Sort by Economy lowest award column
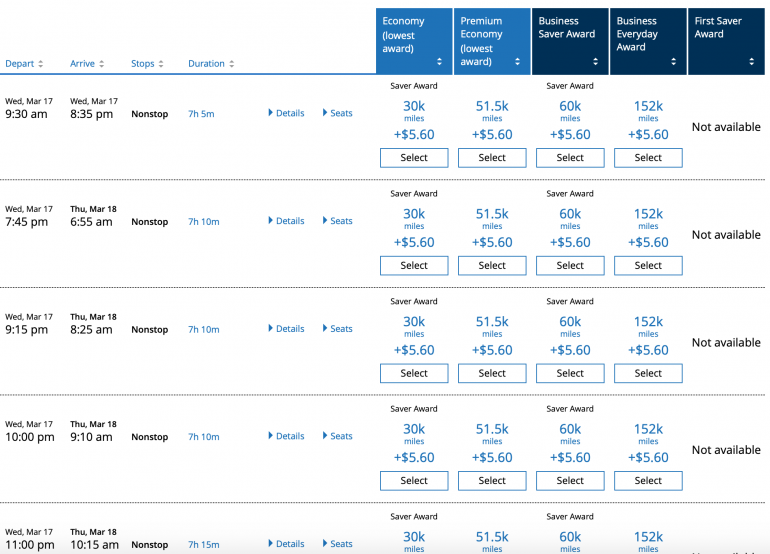 tap(440, 62)
